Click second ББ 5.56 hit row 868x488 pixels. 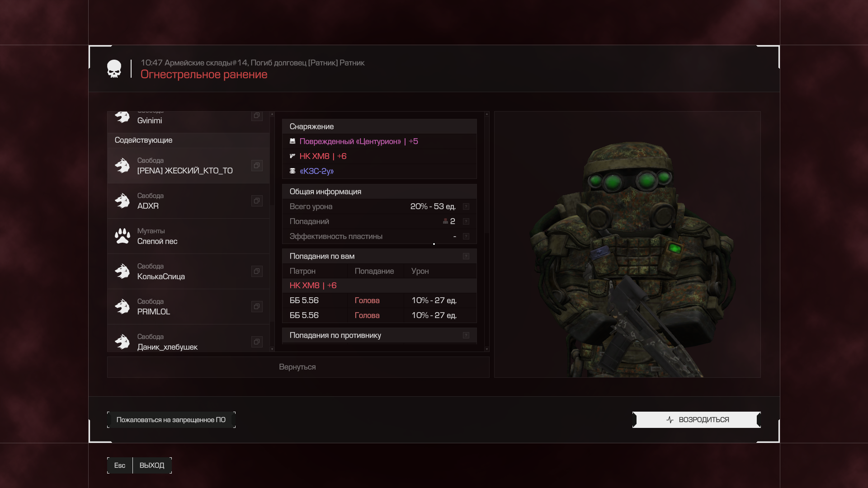(379, 315)
